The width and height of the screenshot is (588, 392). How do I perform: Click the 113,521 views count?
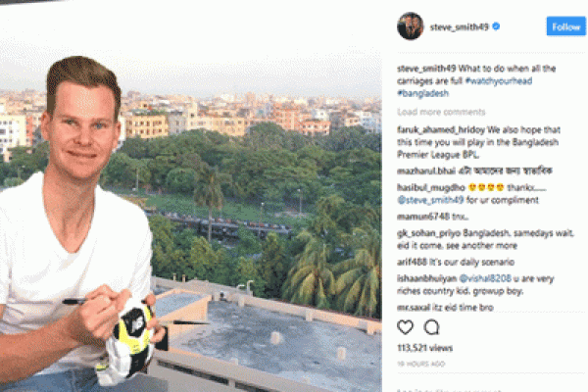pos(425,348)
